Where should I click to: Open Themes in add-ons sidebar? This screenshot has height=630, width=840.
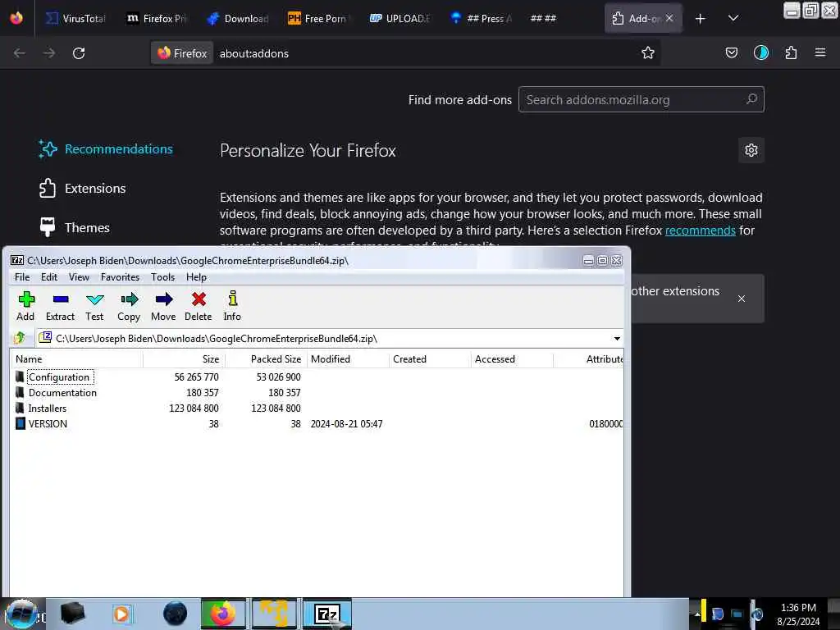(x=74, y=228)
